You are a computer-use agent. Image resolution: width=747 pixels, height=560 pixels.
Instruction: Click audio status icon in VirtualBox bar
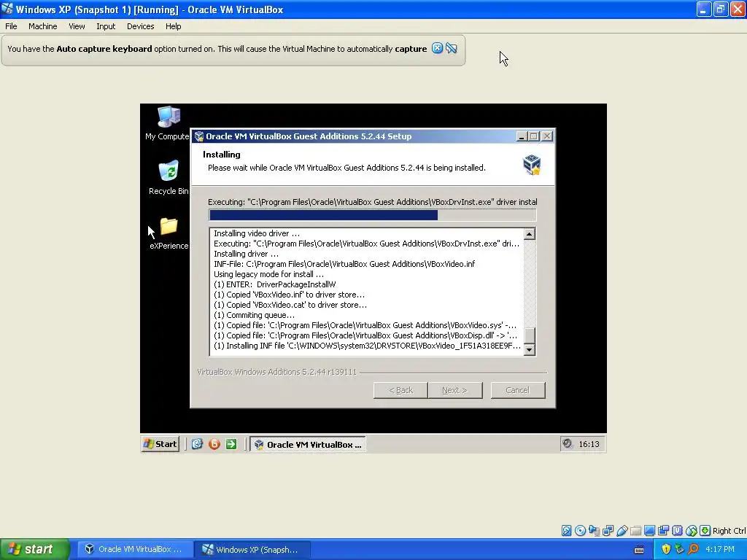coord(594,531)
